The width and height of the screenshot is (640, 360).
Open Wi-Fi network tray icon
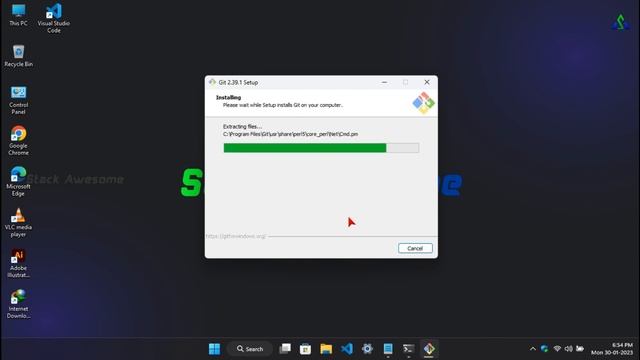tap(557, 349)
